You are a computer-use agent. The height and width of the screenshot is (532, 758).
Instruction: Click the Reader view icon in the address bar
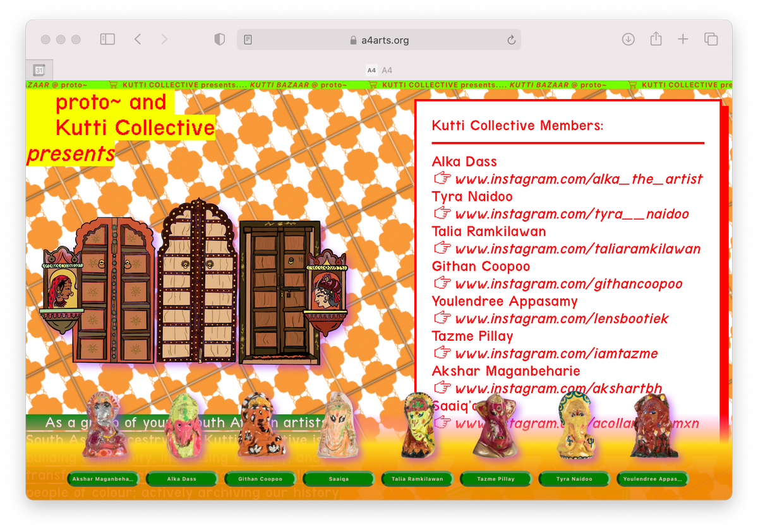click(x=247, y=39)
